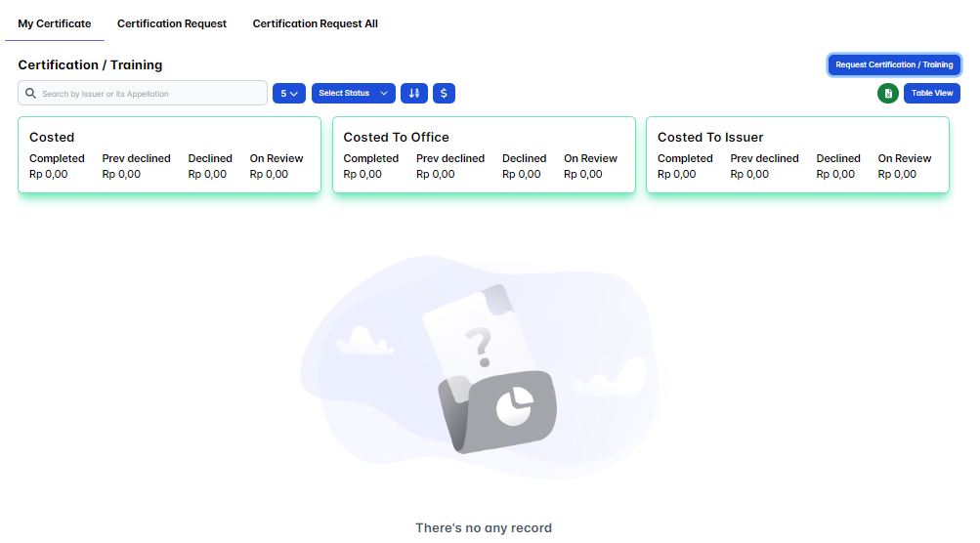Viewport: 980px width, 543px height.
Task: Select the Costed summary card title
Action: point(52,138)
